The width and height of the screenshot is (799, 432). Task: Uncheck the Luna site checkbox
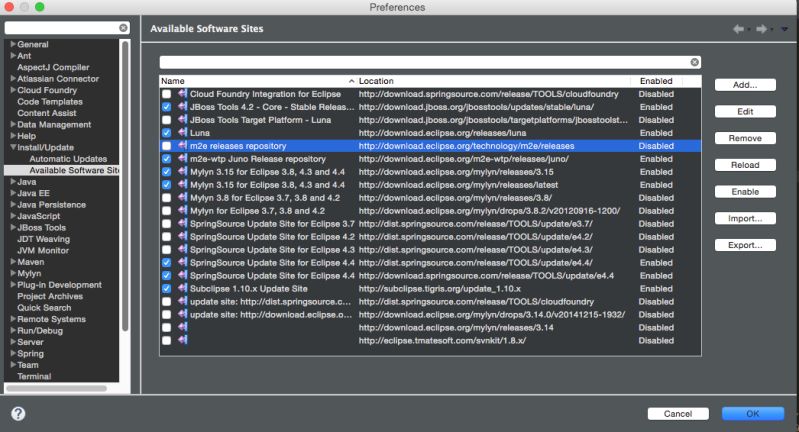[167, 133]
